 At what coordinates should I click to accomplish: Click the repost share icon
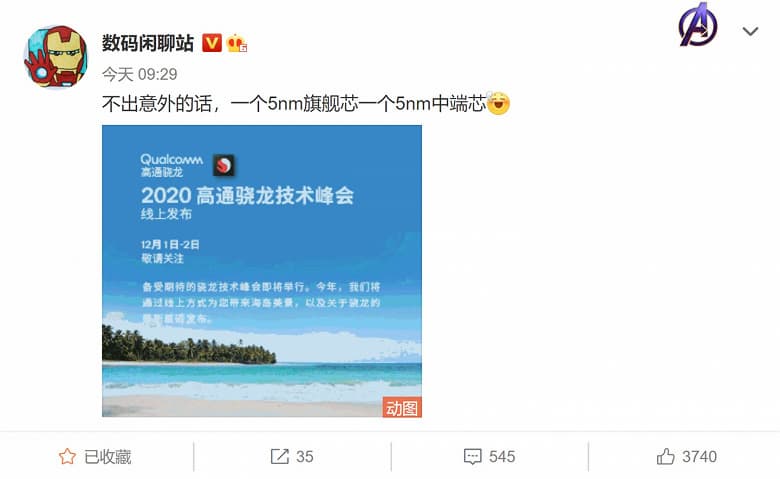click(280, 456)
